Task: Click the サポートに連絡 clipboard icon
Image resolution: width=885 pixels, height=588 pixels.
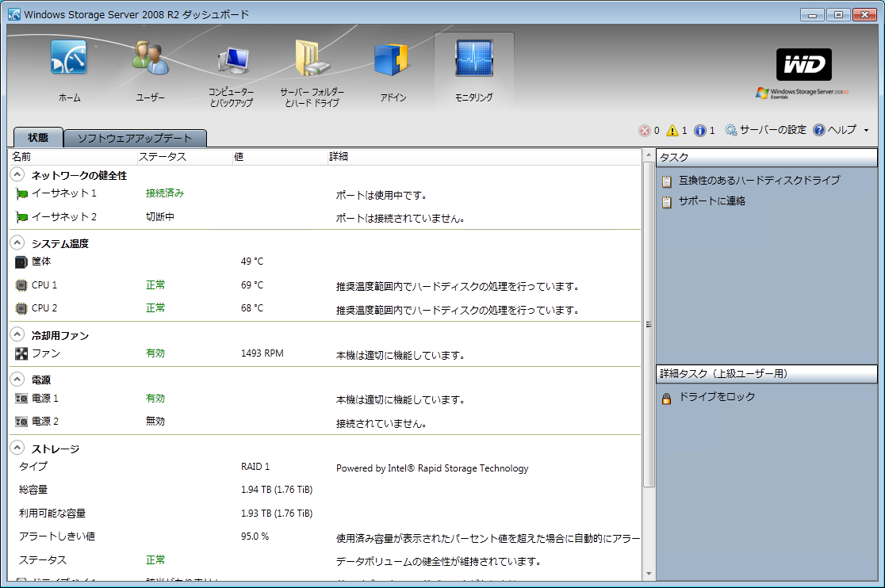Action: click(667, 201)
